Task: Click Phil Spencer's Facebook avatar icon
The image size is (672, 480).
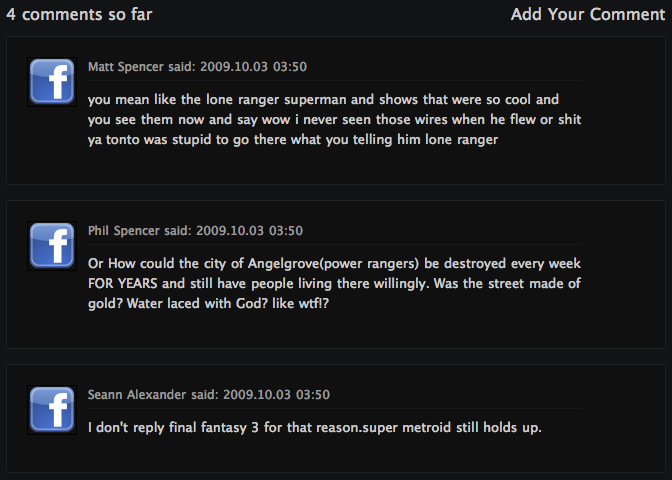Action: click(x=52, y=246)
